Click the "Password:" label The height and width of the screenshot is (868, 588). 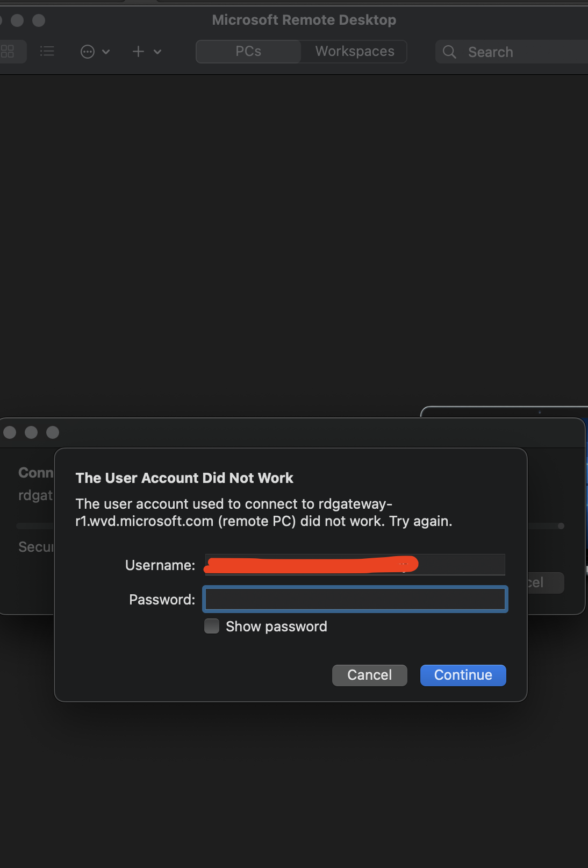pyautogui.click(x=162, y=600)
